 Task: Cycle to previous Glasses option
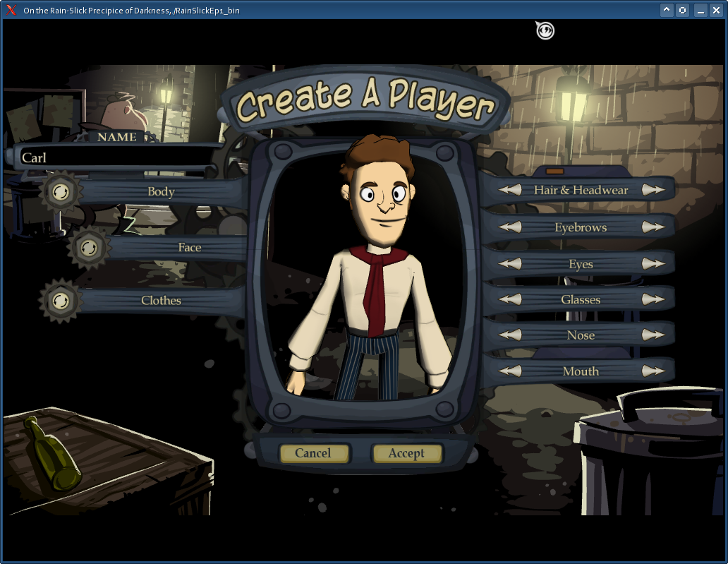(x=510, y=300)
